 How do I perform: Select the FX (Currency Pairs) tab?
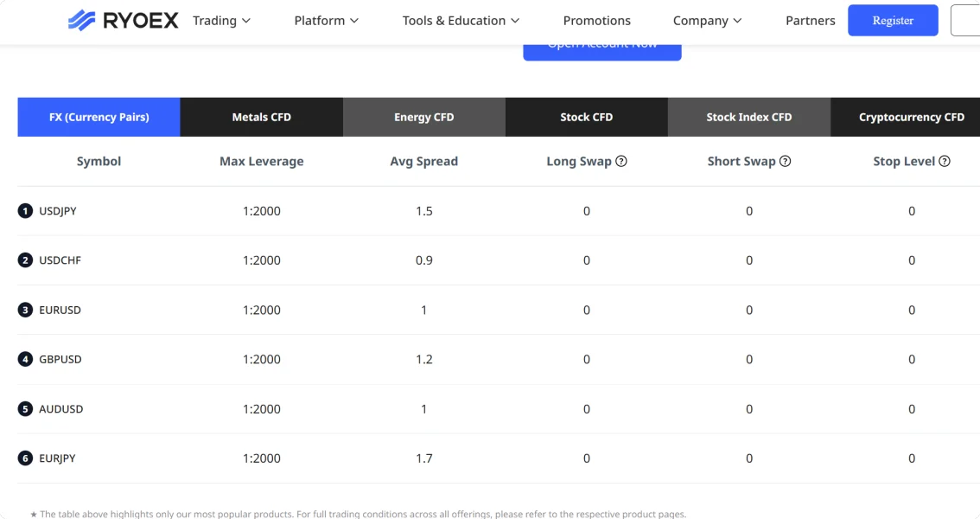[99, 117]
